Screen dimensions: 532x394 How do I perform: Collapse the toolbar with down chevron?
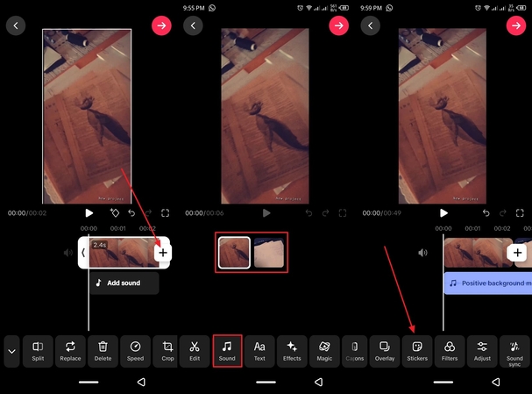tap(12, 351)
